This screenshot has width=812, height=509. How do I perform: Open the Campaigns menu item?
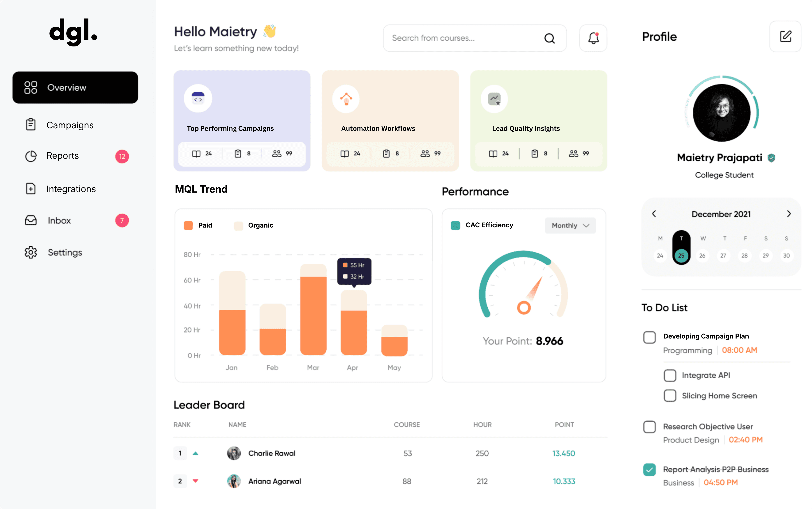pyautogui.click(x=70, y=125)
